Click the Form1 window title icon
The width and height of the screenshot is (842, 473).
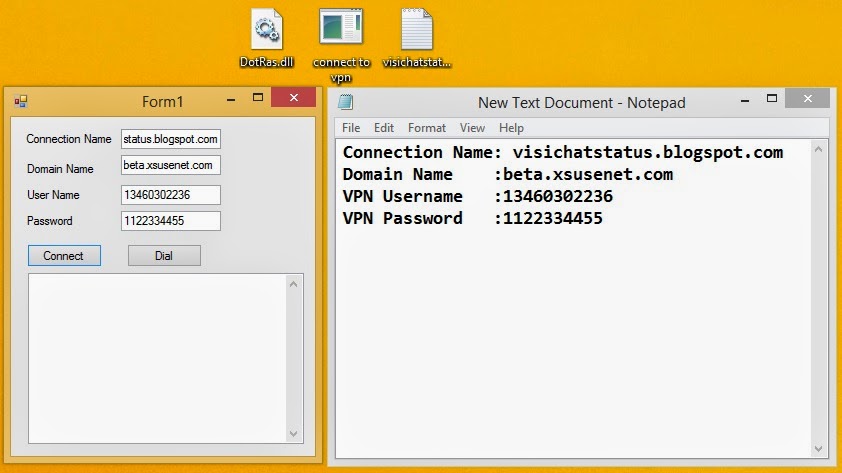21,101
